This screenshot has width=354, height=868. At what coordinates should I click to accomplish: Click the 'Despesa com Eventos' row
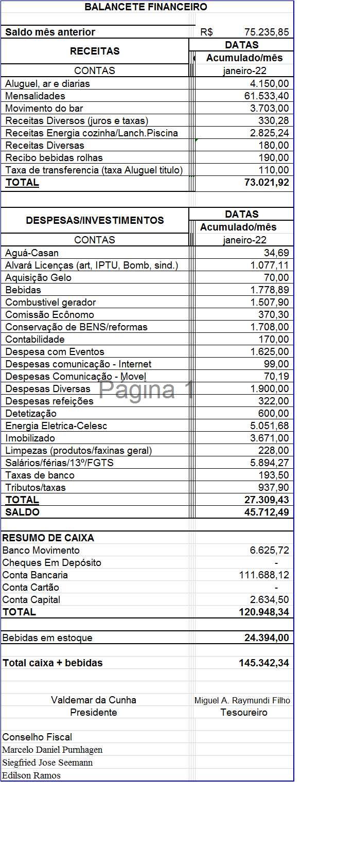coord(147,351)
